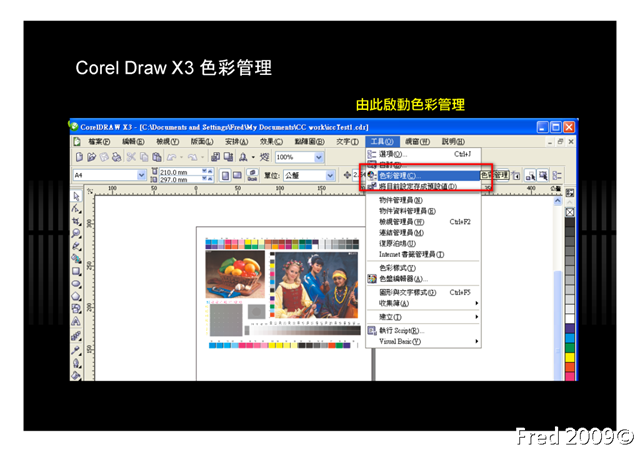This screenshot has width=640, height=452.
Task: Select the Fill bucket tool
Action: [76, 375]
